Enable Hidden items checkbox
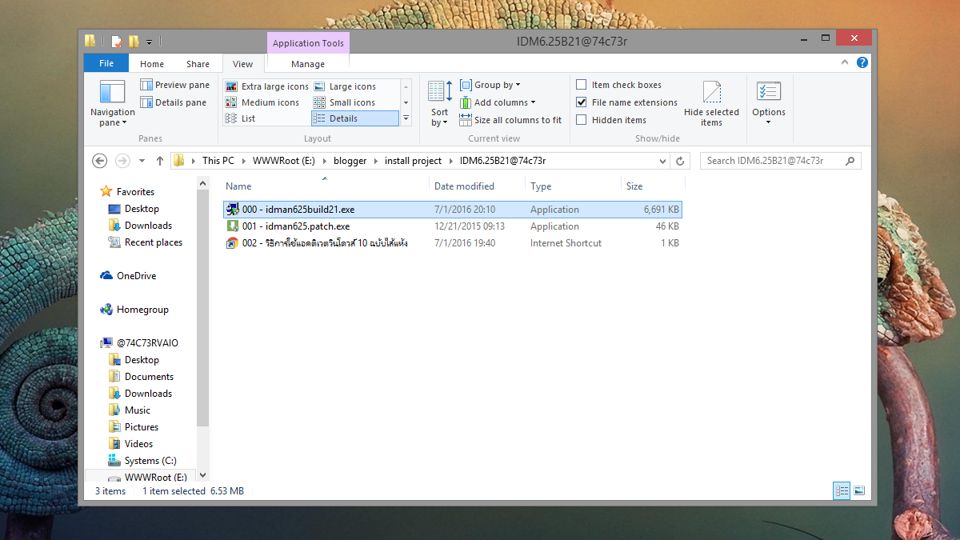Screen dimensions: 960x540 coord(581,120)
